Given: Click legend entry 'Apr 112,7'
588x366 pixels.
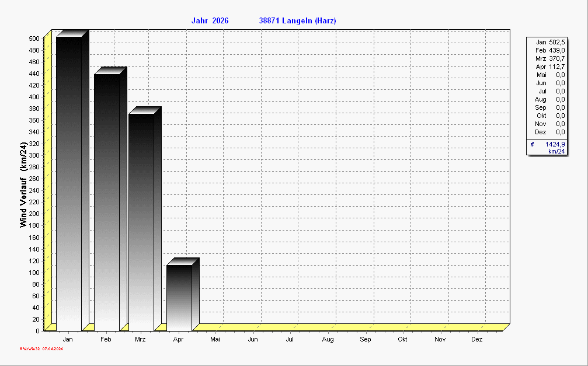Looking at the screenshot, I should pyautogui.click(x=550, y=67).
